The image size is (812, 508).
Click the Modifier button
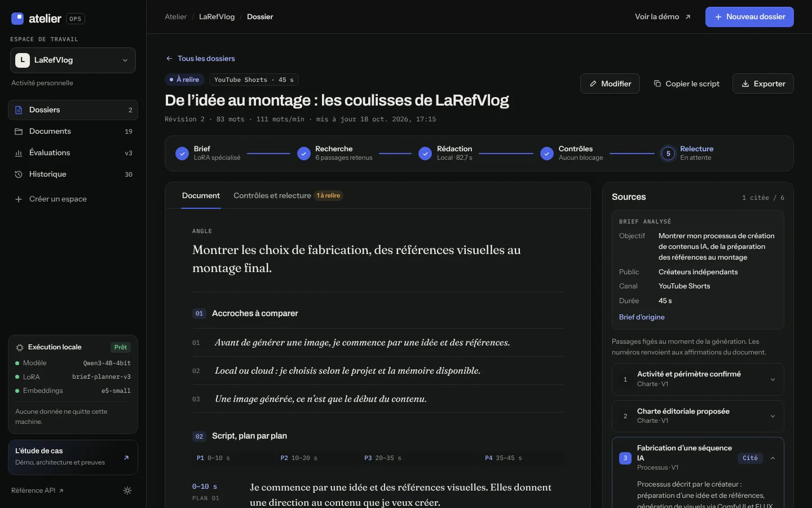pyautogui.click(x=610, y=84)
